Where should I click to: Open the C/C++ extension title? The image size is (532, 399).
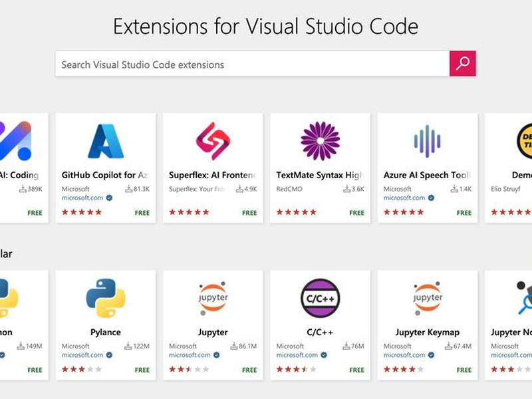click(x=320, y=332)
